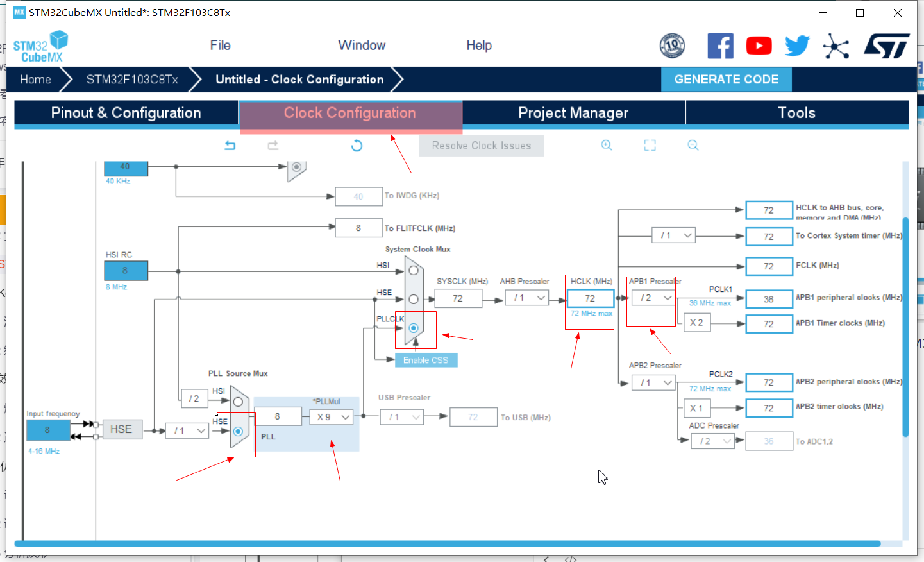
Task: Open the Cortex System timer /1 dropdown
Action: click(674, 235)
